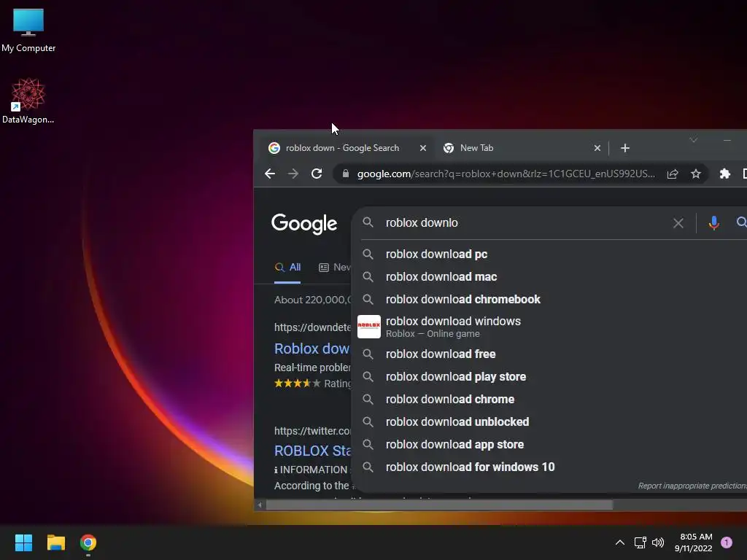Select the All results tab
747x560 pixels.
tap(287, 268)
